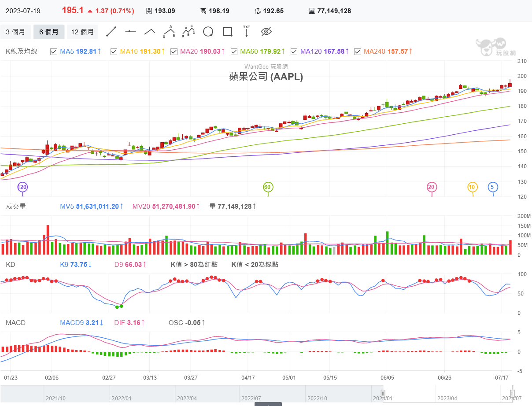Click the D9 66.03 value

(130, 265)
